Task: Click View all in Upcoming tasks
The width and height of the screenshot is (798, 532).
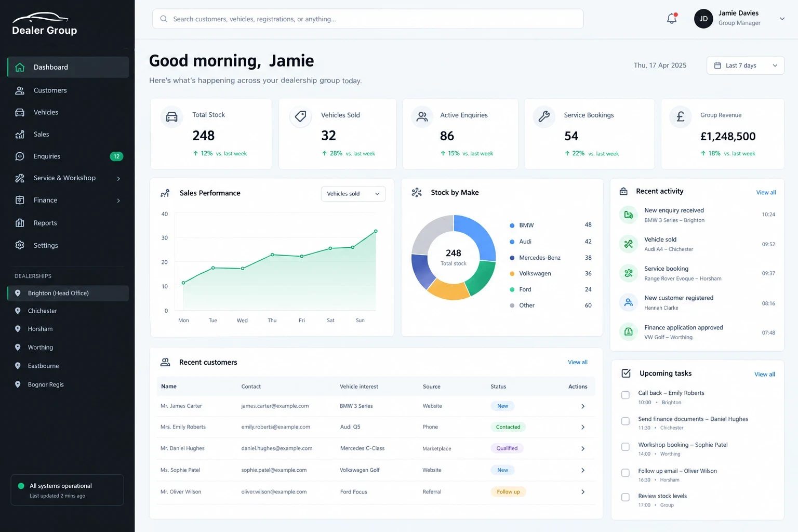Action: (765, 375)
